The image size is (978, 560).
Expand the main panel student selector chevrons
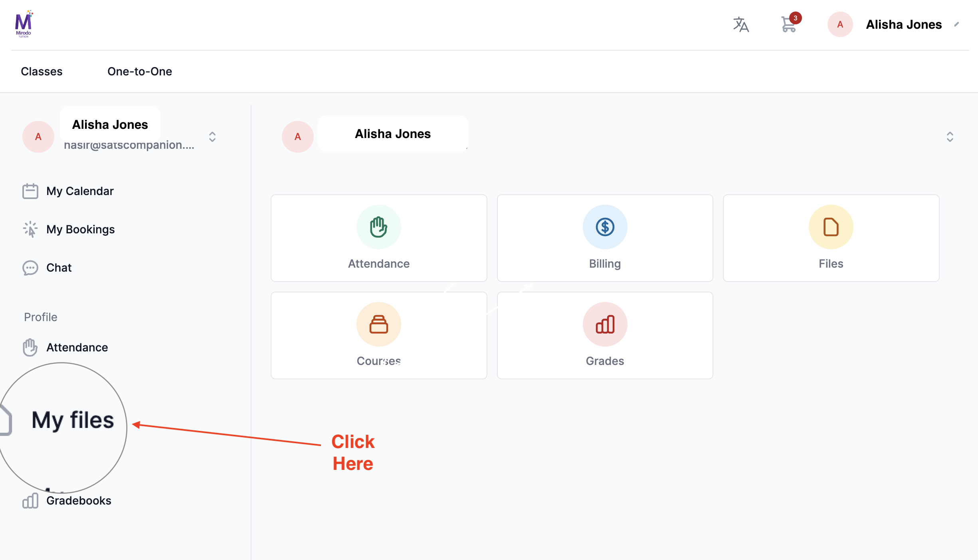tap(950, 137)
